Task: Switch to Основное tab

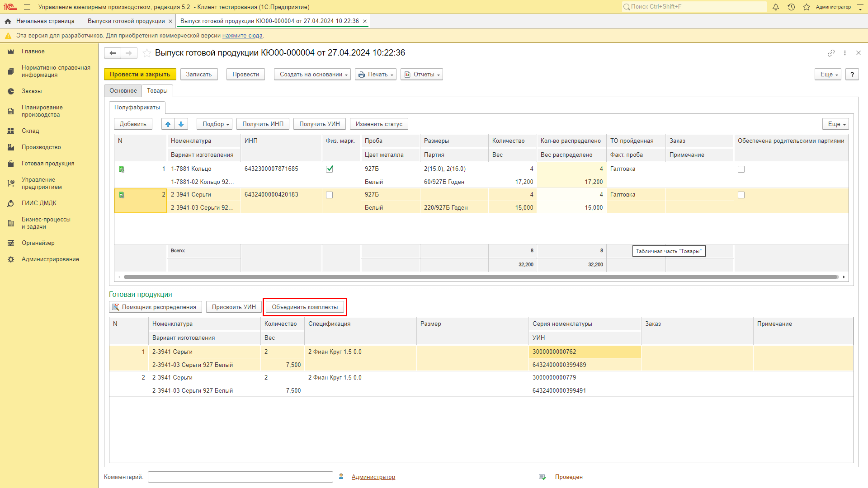Action: coord(123,91)
